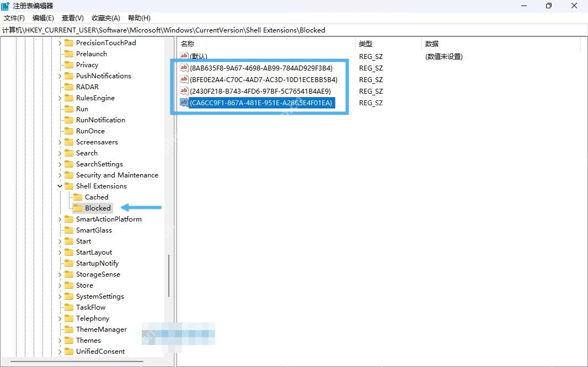Image resolution: width=588 pixels, height=367 pixels.
Task: Click the 数据 column header
Action: click(501, 44)
